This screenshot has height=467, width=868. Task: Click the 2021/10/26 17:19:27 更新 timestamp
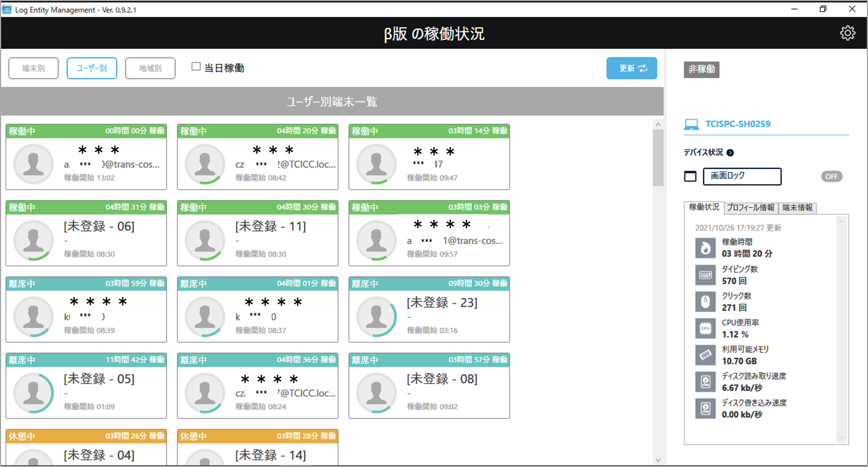[x=738, y=228]
